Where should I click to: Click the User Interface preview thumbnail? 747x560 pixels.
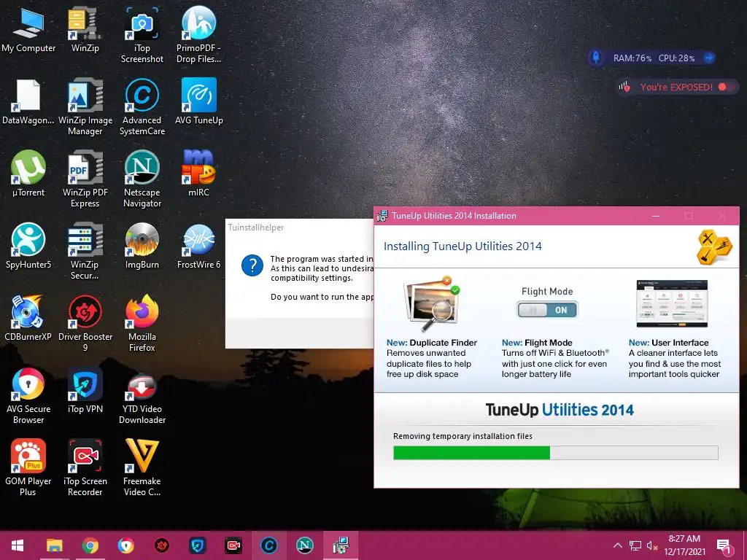672,303
